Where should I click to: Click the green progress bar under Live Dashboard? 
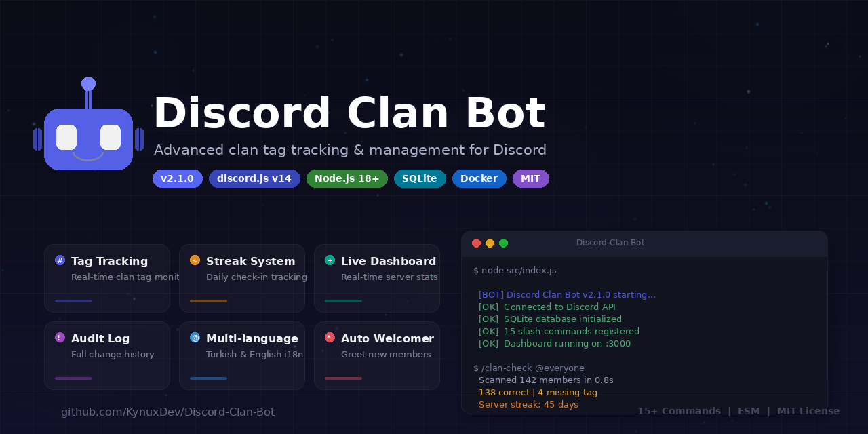[x=343, y=300]
